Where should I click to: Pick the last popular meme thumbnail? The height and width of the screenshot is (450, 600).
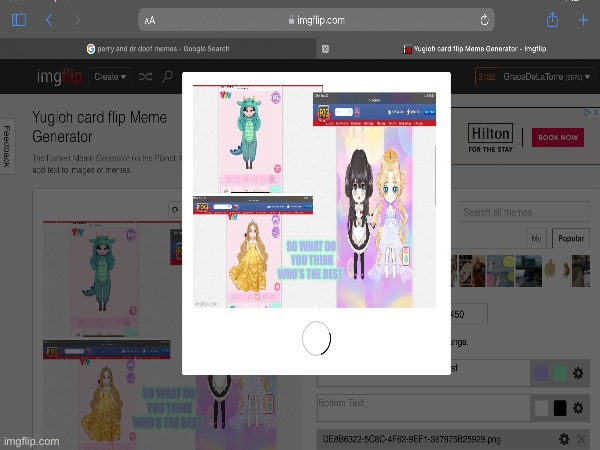(x=581, y=271)
